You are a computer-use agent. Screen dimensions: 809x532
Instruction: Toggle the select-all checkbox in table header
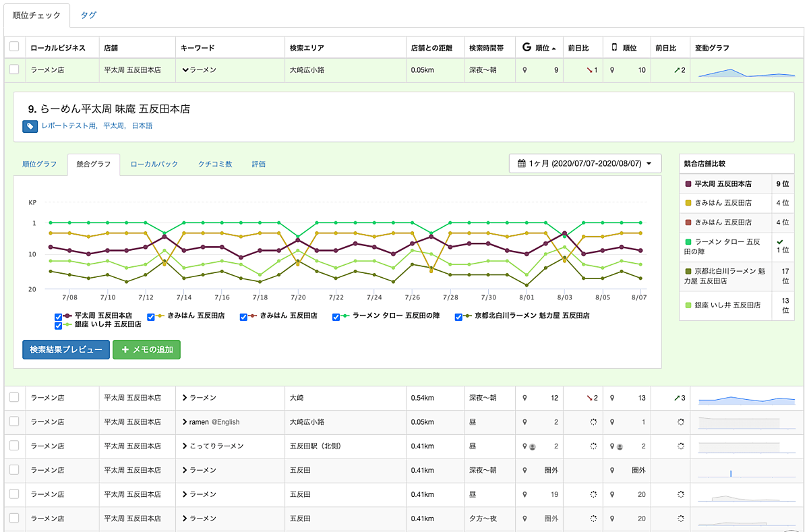click(x=14, y=47)
